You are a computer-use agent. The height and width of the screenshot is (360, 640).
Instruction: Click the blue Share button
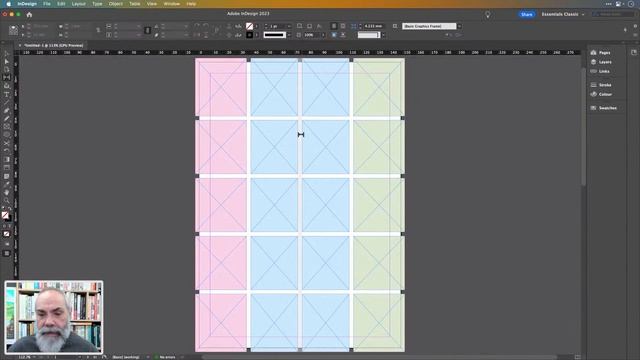point(527,14)
